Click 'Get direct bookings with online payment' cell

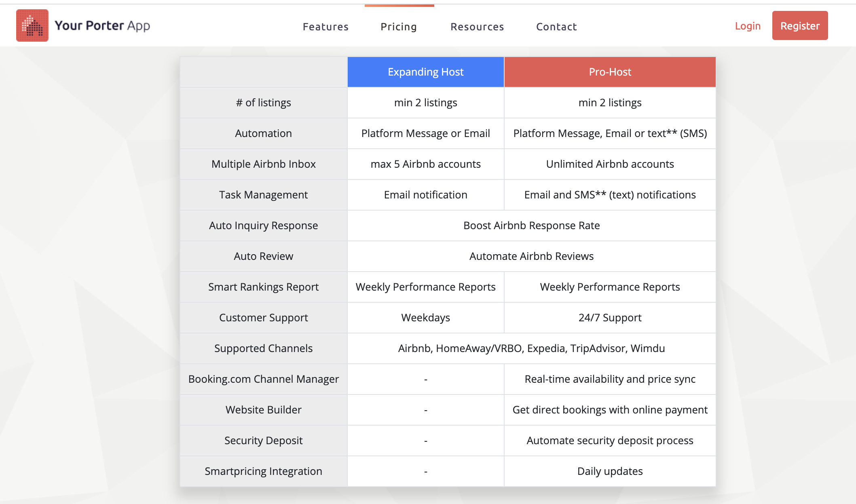pos(610,410)
